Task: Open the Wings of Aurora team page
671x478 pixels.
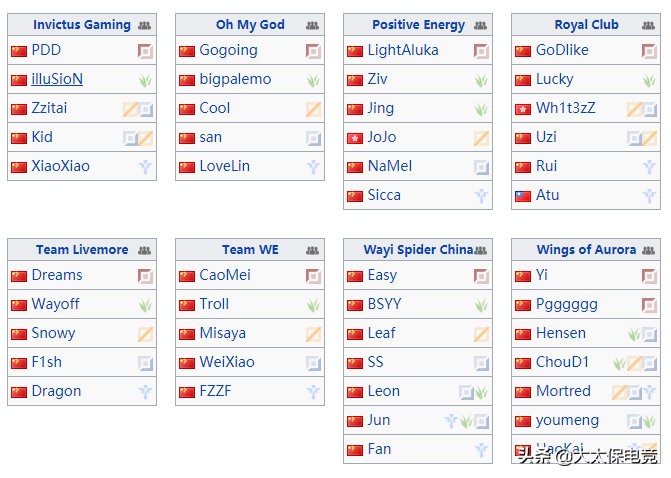Action: coord(586,249)
